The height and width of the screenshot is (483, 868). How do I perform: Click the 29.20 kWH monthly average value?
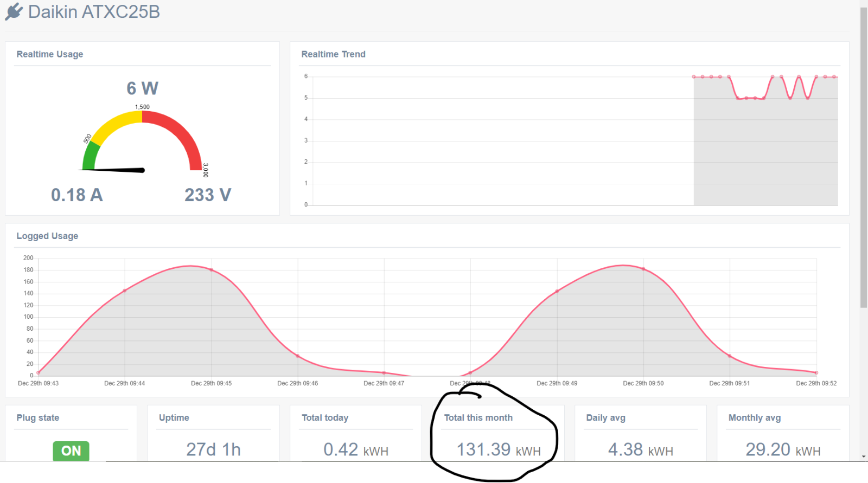pyautogui.click(x=783, y=449)
